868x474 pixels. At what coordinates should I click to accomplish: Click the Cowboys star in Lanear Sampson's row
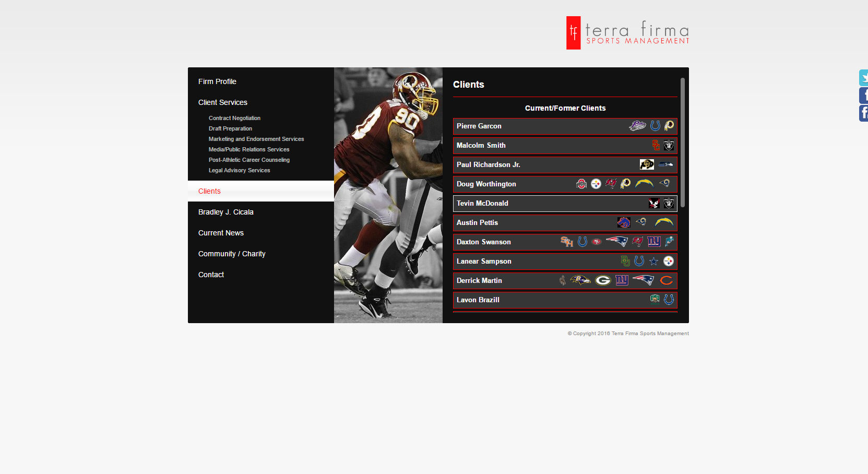[x=653, y=261]
